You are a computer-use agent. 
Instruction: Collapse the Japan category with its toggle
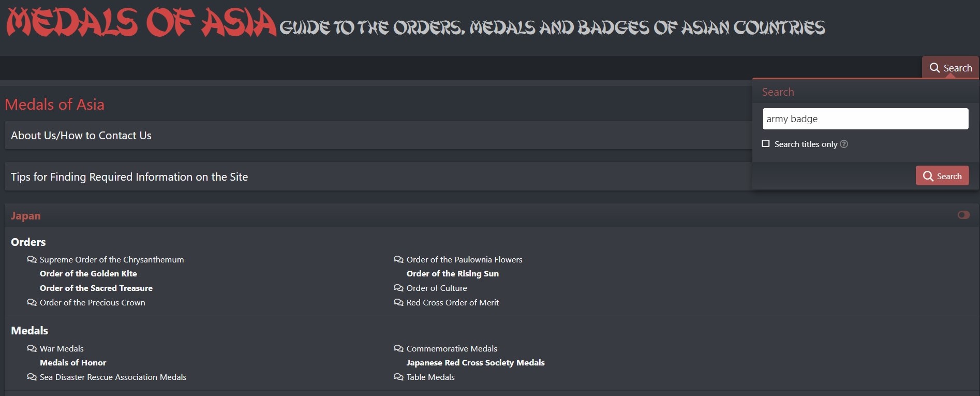click(x=963, y=215)
